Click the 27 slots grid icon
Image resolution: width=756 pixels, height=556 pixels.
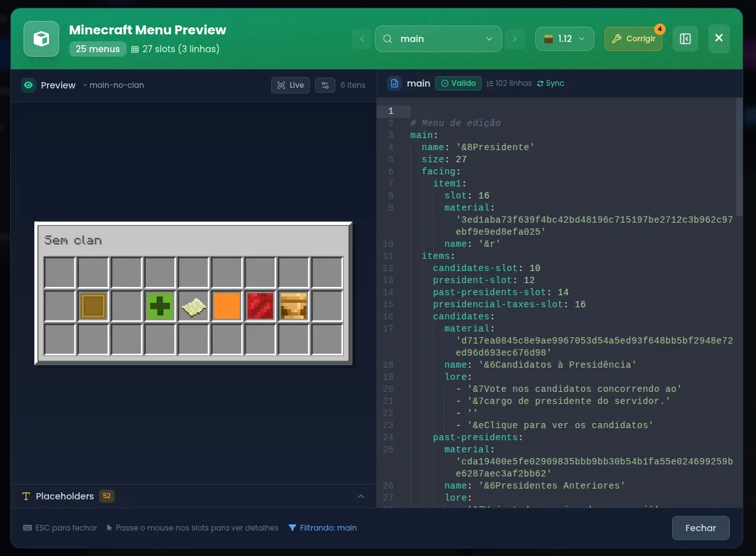(135, 49)
